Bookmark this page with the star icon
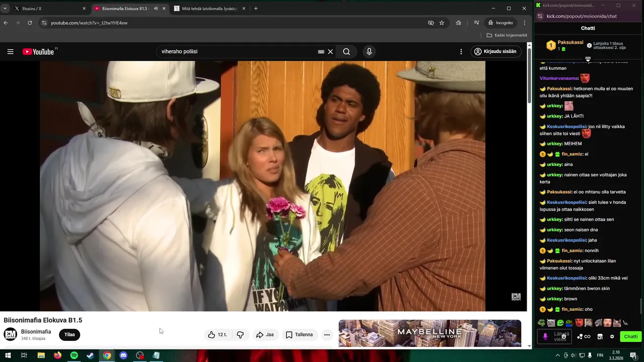This screenshot has width=644, height=362. pos(442,23)
